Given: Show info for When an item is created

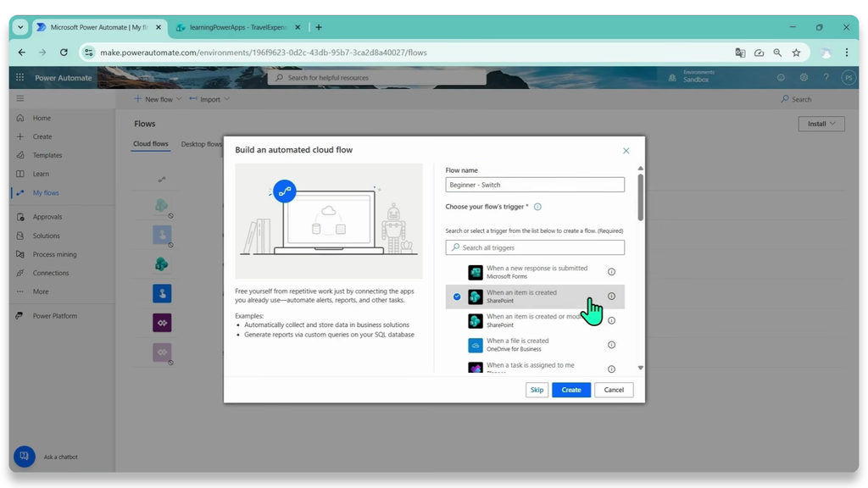Looking at the screenshot, I should [x=612, y=296].
